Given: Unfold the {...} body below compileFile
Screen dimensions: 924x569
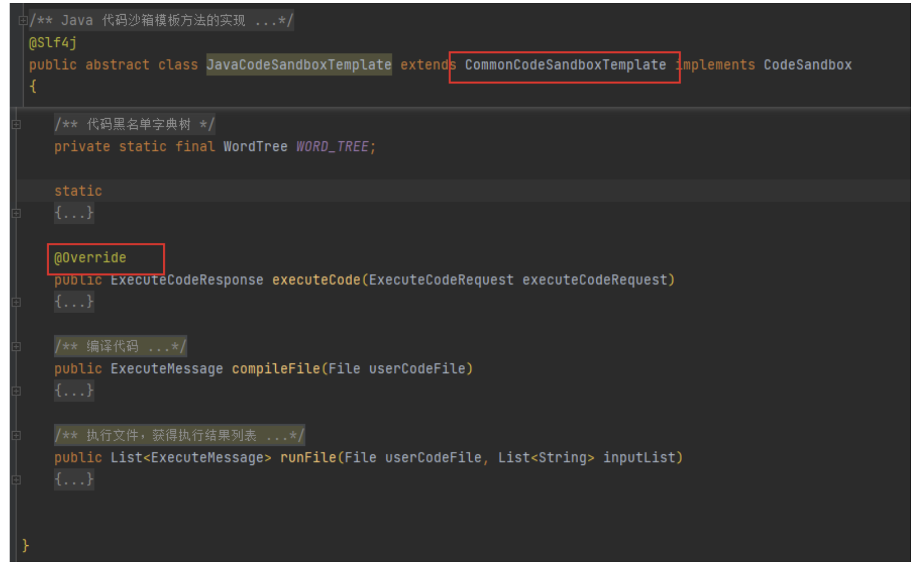Looking at the screenshot, I should pos(74,391).
